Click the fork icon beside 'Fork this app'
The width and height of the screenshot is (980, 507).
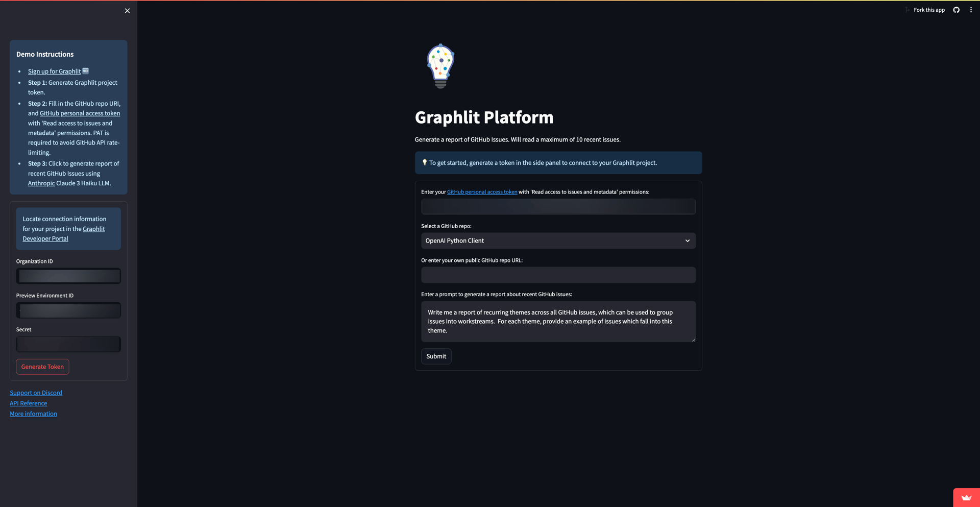point(907,10)
